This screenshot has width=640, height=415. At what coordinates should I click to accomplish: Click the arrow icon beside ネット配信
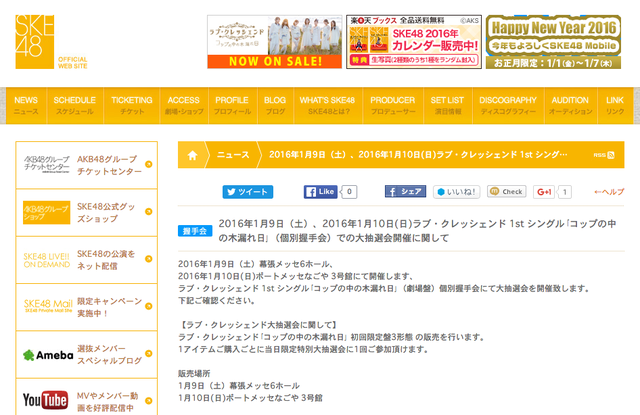coord(149,259)
